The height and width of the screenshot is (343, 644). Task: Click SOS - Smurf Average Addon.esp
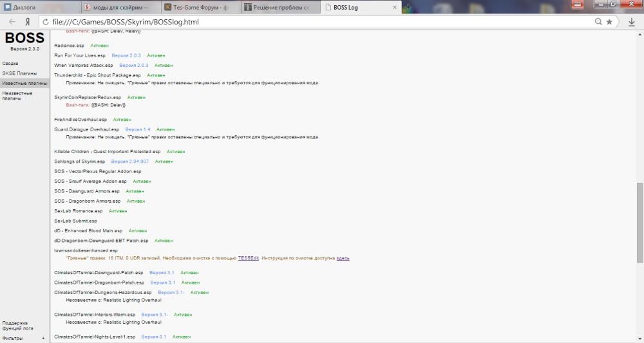pos(90,181)
